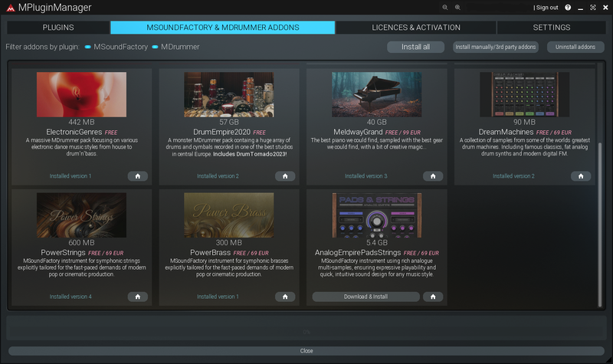The height and width of the screenshot is (364, 613).
Task: Click 'Installed version 4' under PowerStrings
Action: tap(70, 297)
